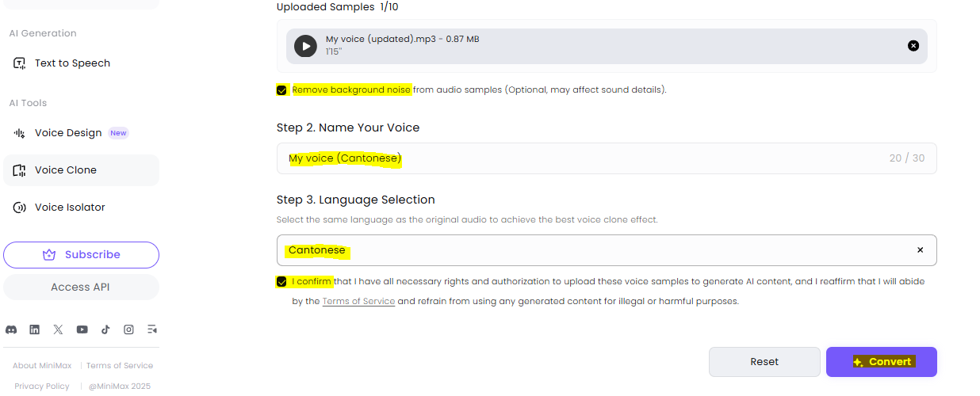This screenshot has height=396, width=980.
Task: Click the Step 2. Name Your Voice heading
Action: tap(348, 128)
